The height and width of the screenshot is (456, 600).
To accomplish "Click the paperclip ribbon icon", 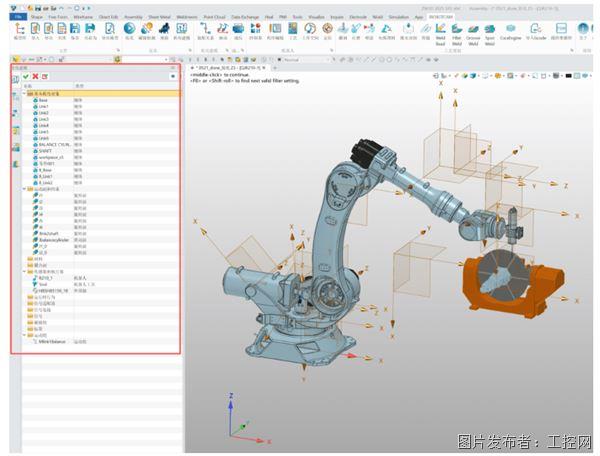I will pyautogui.click(x=426, y=28).
